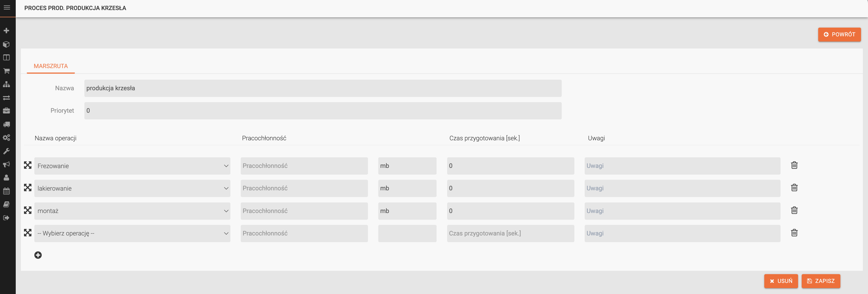Click the USUŃ delete button

pyautogui.click(x=781, y=281)
